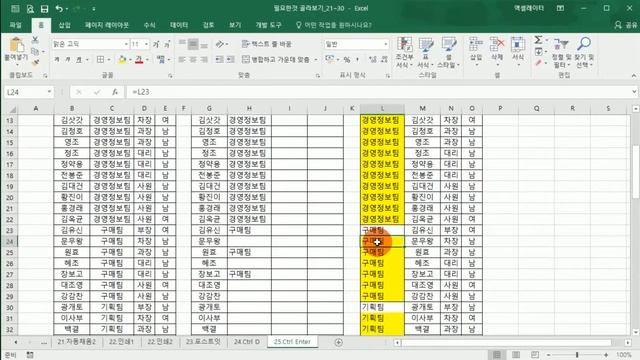Toggle Underline formatting 가
Screen dimensions: 640x360
(x=79, y=60)
